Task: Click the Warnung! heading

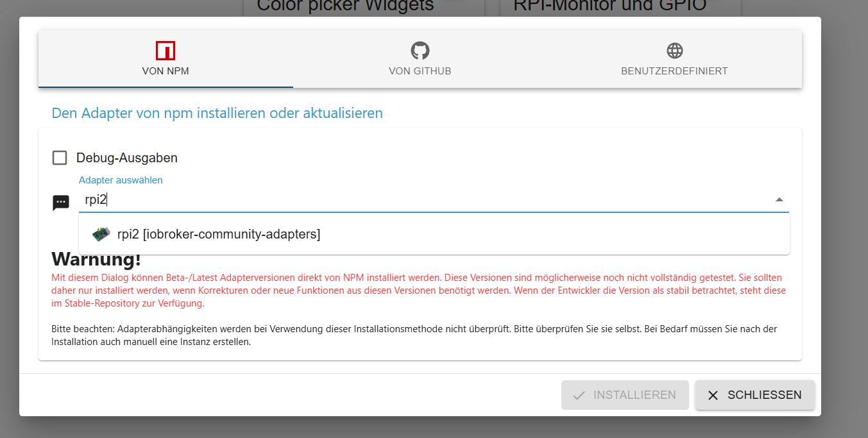Action: point(96,260)
